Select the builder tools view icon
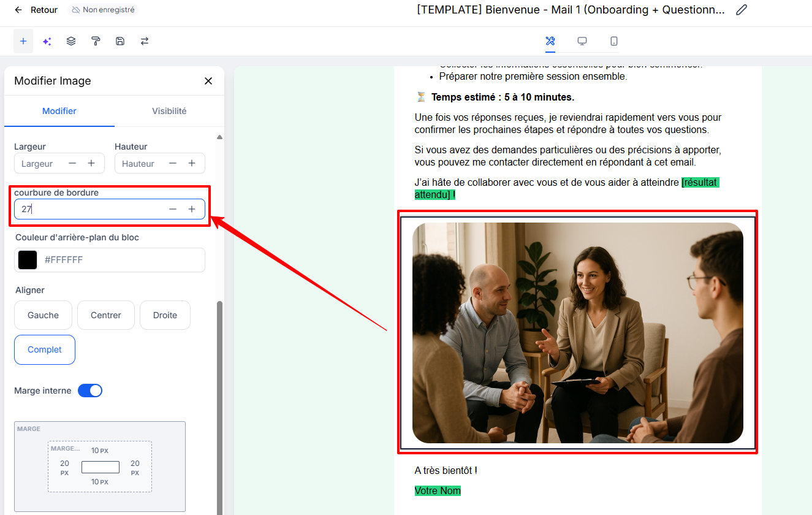The width and height of the screenshot is (812, 515). 550,41
